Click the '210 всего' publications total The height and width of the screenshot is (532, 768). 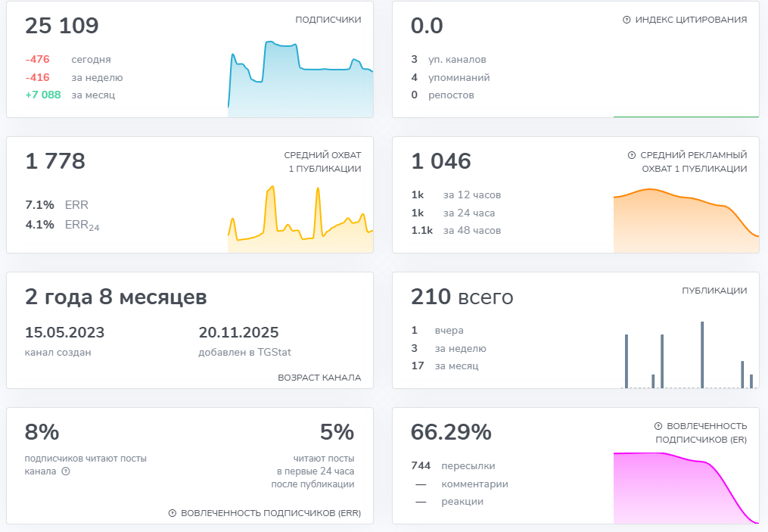462,297
